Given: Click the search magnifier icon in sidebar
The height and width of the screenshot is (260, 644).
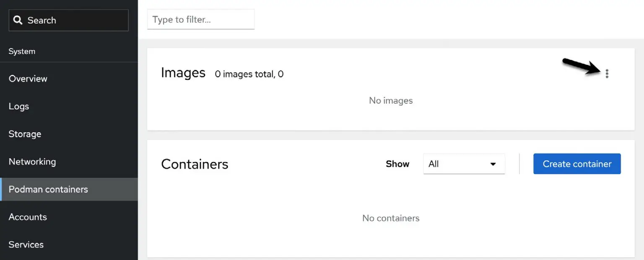Looking at the screenshot, I should 18,20.
